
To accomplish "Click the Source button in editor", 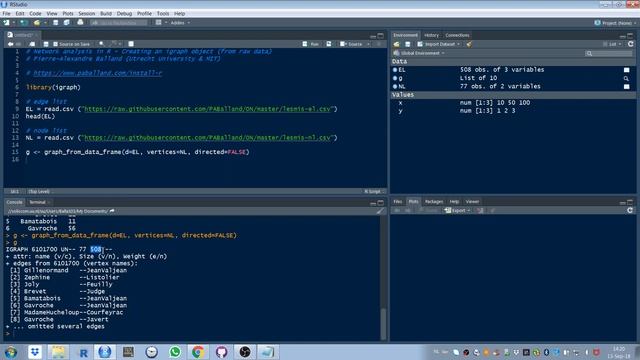I will [351, 44].
